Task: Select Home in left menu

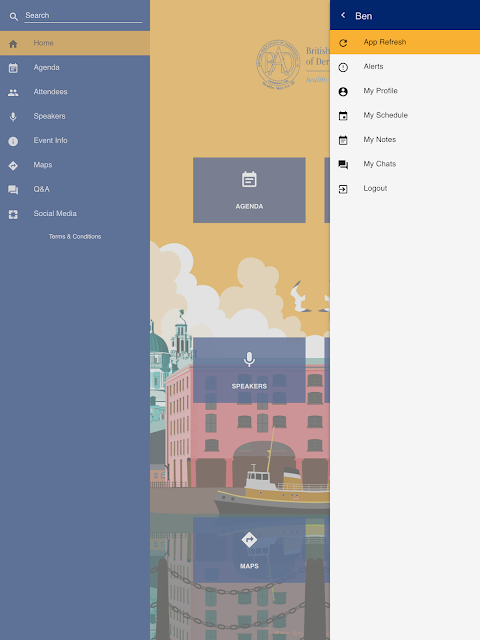Action: pyautogui.click(x=75, y=43)
